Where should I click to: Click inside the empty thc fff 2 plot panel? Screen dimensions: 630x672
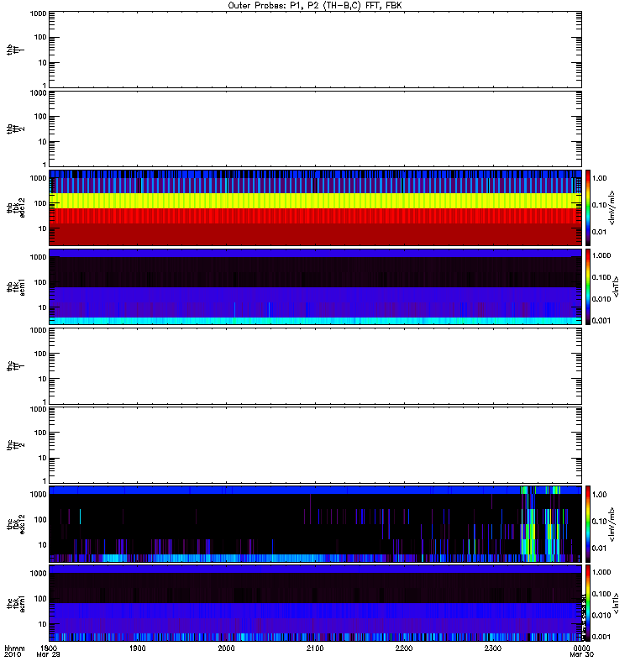[x=316, y=445]
